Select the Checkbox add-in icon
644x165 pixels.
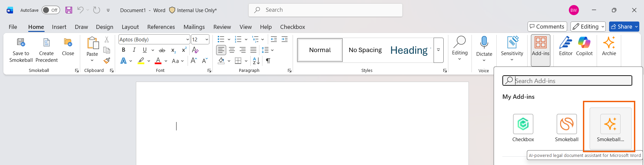pos(523,124)
